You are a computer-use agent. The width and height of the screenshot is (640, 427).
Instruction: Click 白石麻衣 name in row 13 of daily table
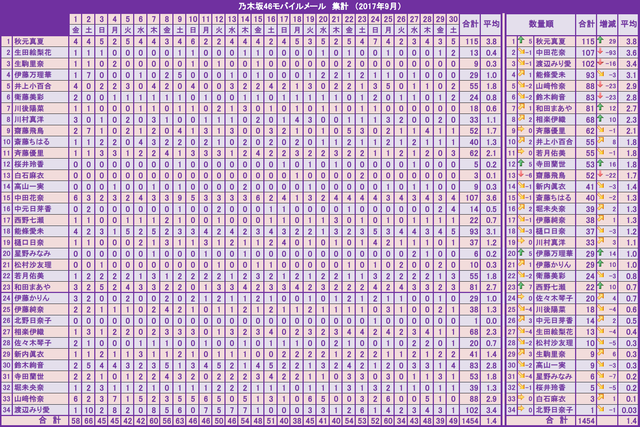click(29, 175)
